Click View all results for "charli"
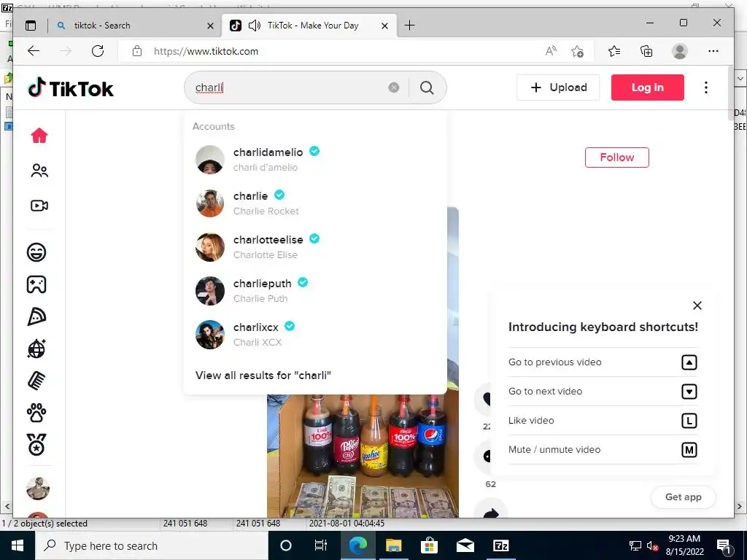 pos(263,376)
